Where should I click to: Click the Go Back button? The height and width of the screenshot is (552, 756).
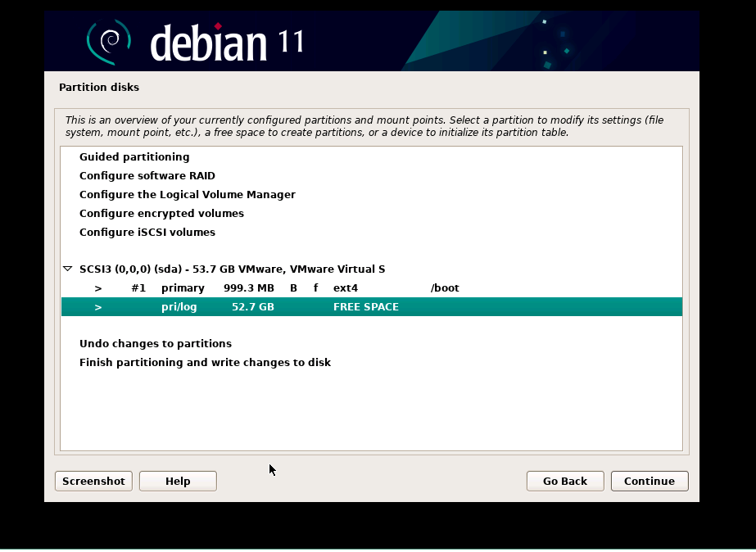point(565,481)
